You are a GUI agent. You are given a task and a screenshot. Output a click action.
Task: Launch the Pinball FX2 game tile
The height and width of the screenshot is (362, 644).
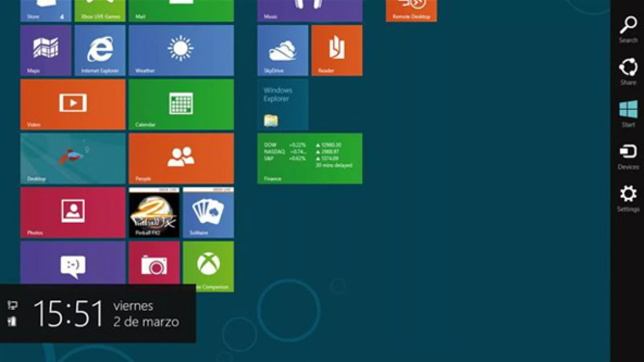pyautogui.click(x=154, y=212)
